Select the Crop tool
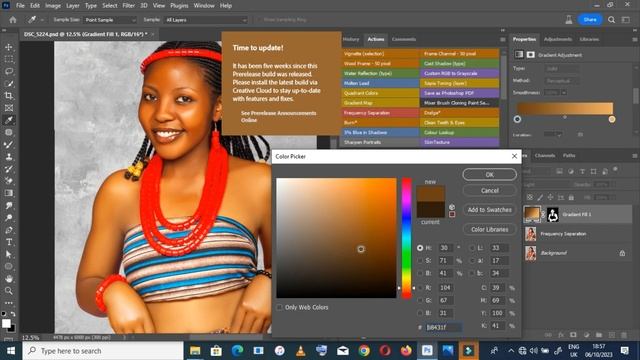Screen dimensions: 640x360 coord(9,96)
